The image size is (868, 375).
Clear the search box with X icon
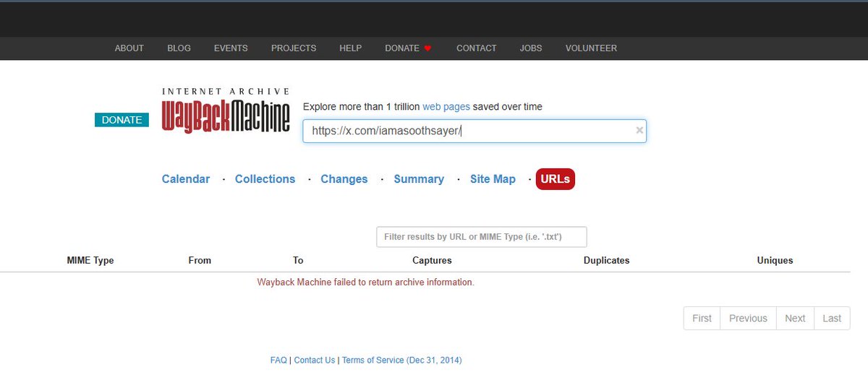(x=639, y=131)
